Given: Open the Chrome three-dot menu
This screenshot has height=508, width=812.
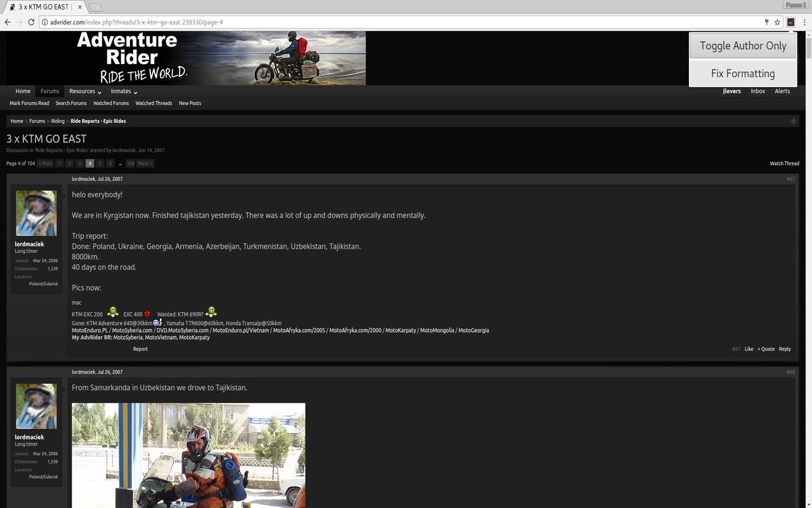Looking at the screenshot, I should coord(804,22).
